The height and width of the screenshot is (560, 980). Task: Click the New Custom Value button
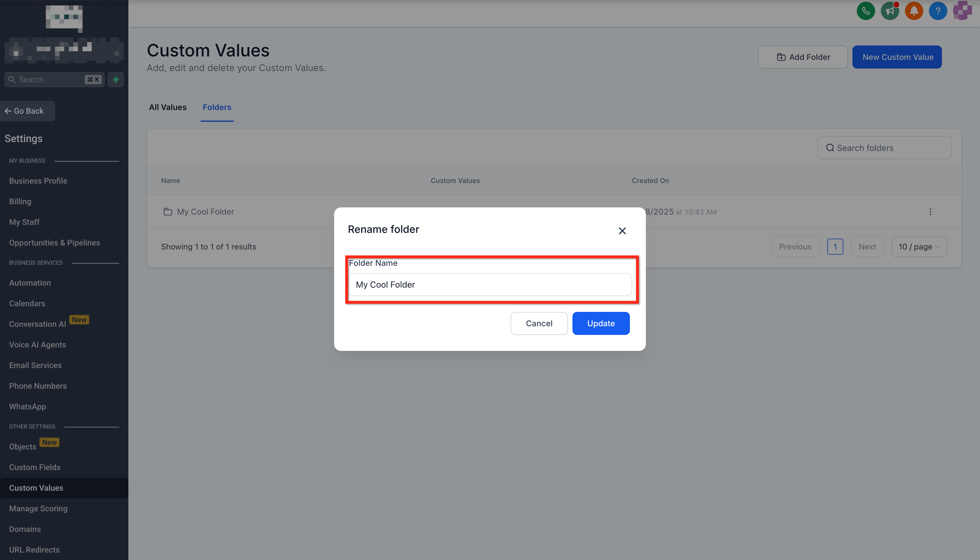click(x=897, y=57)
